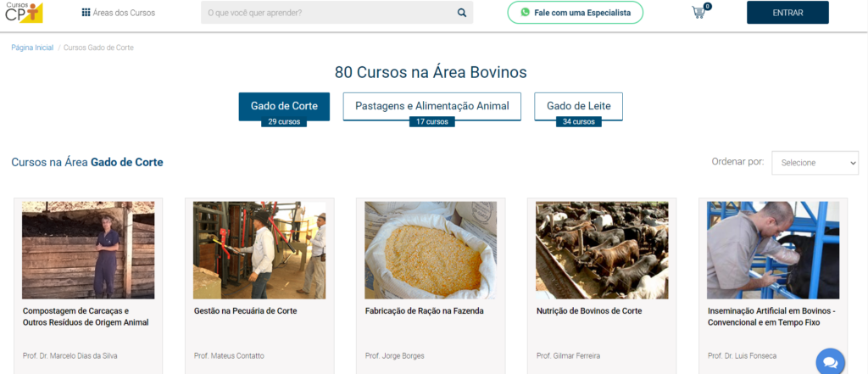Open the Ordenar por Selecione dropdown
868x374 pixels.
tap(815, 163)
